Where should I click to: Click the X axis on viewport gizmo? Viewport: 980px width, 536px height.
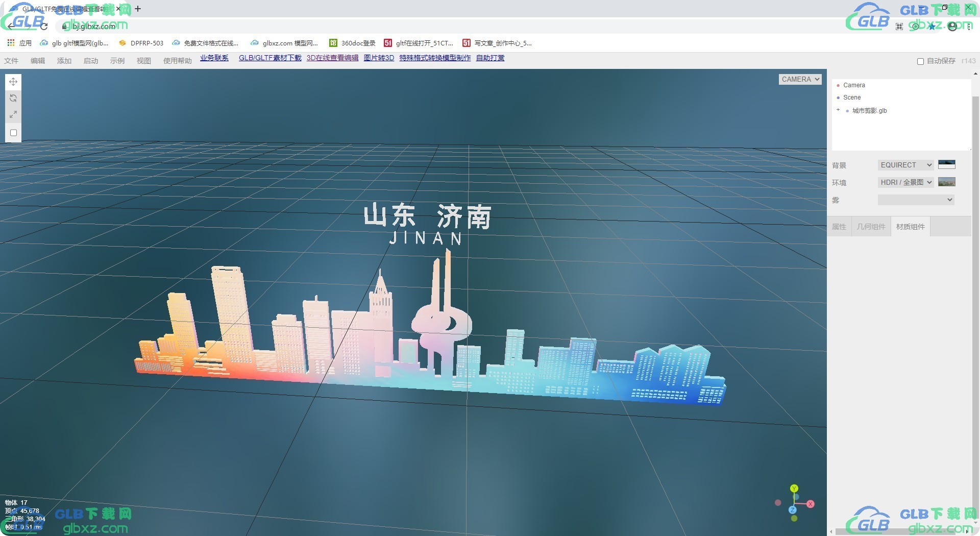coord(810,504)
